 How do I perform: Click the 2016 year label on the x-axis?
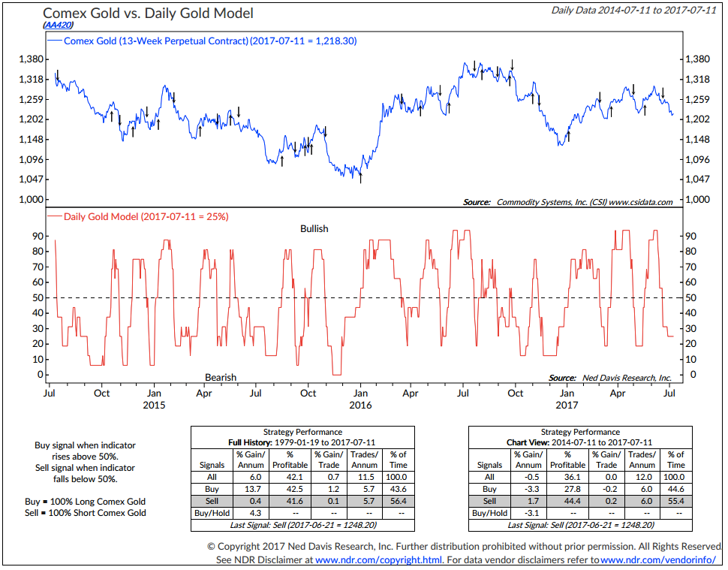pos(359,405)
